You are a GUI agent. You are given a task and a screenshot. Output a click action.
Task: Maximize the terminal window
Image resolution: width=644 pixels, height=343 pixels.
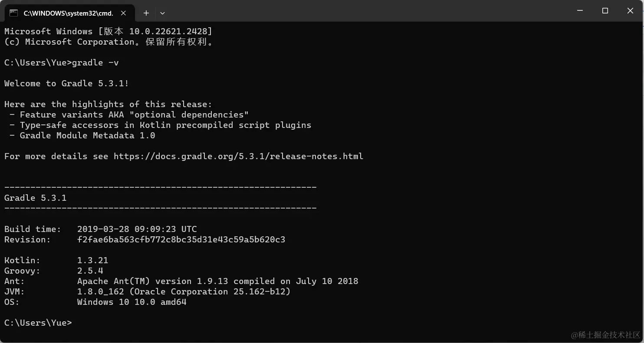(x=605, y=11)
